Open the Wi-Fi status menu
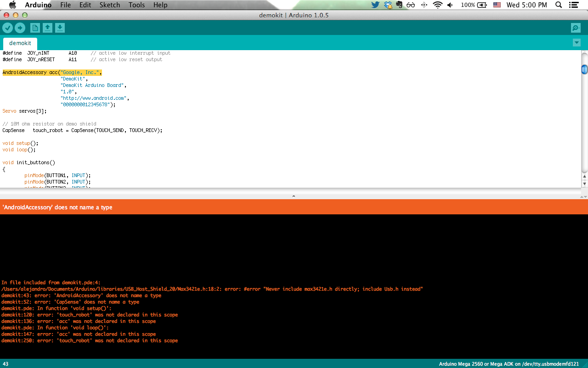Viewport: 588px width, 368px height. pyautogui.click(x=437, y=5)
